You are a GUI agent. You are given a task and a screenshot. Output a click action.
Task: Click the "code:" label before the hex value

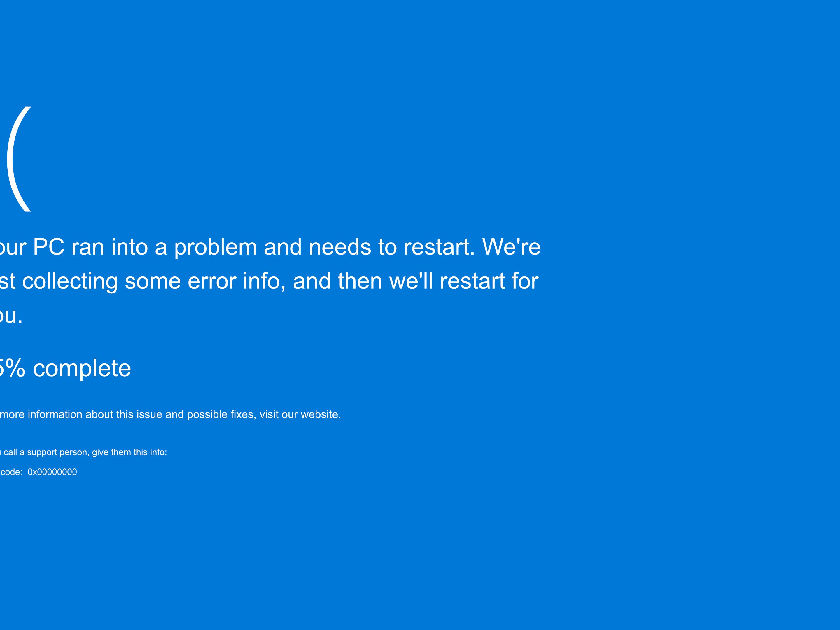(11, 472)
